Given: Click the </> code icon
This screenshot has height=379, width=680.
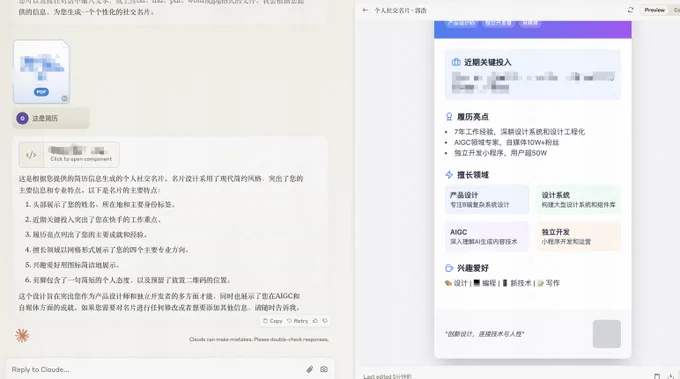Looking at the screenshot, I should coord(31,155).
